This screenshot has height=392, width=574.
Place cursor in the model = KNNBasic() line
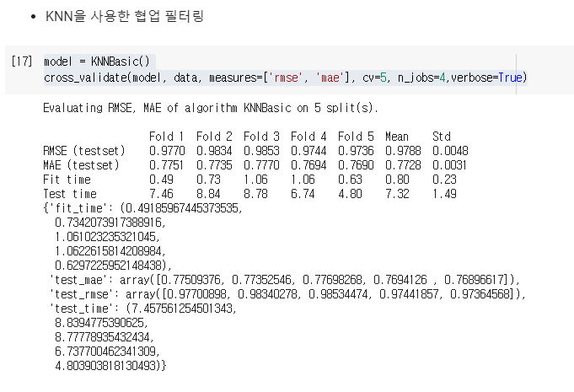click(97, 62)
